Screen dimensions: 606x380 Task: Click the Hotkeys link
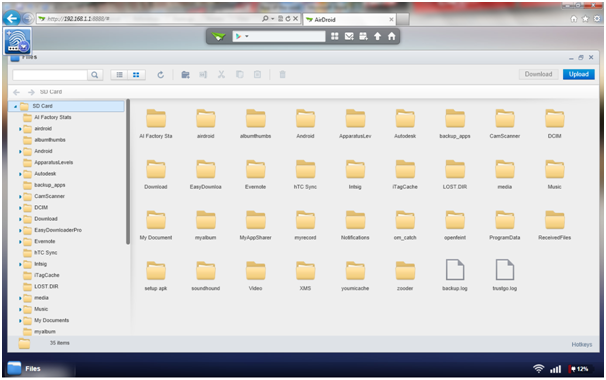tap(582, 344)
